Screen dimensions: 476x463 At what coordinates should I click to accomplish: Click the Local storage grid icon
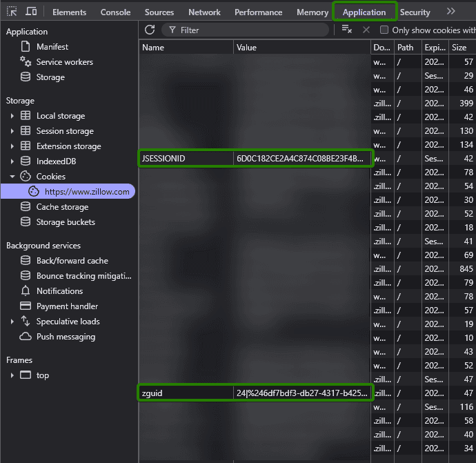pos(26,116)
